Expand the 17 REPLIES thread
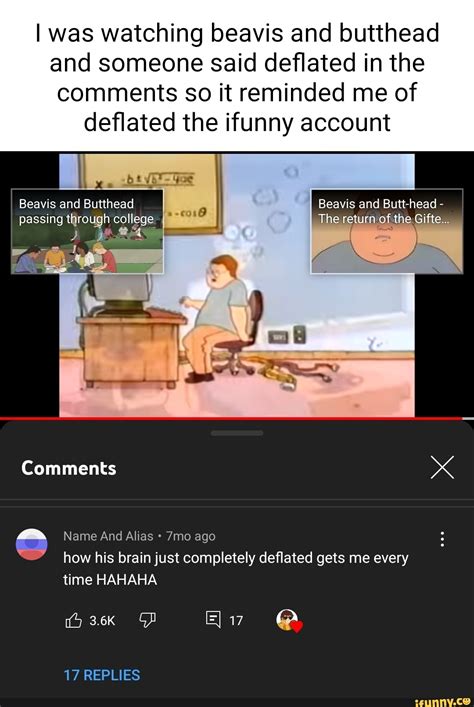The height and width of the screenshot is (707, 474). pos(102,675)
